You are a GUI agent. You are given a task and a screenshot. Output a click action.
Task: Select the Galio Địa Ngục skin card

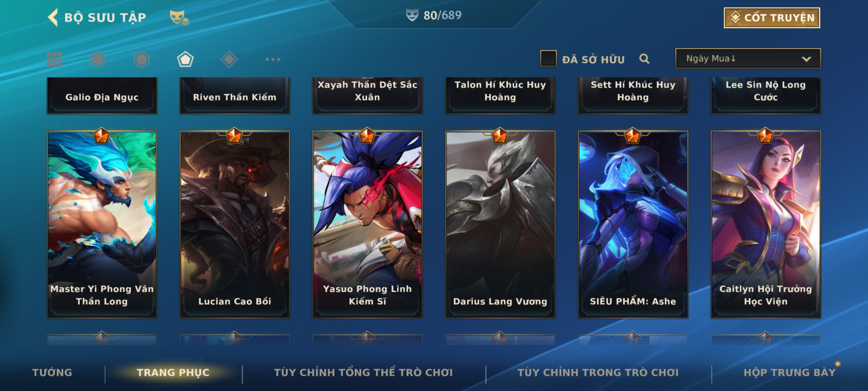point(102,96)
